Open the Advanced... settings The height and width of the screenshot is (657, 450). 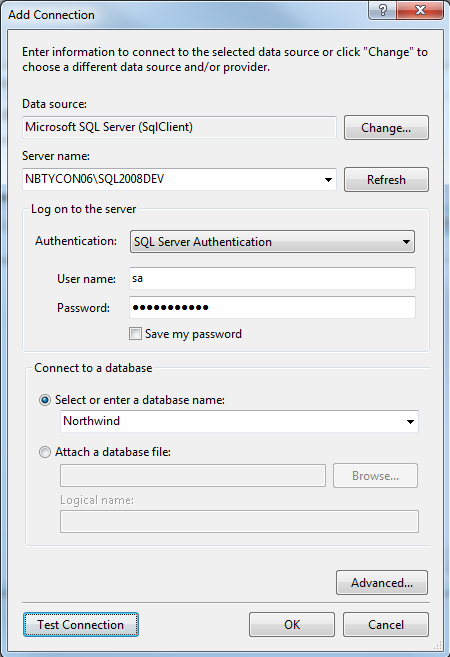tap(382, 582)
